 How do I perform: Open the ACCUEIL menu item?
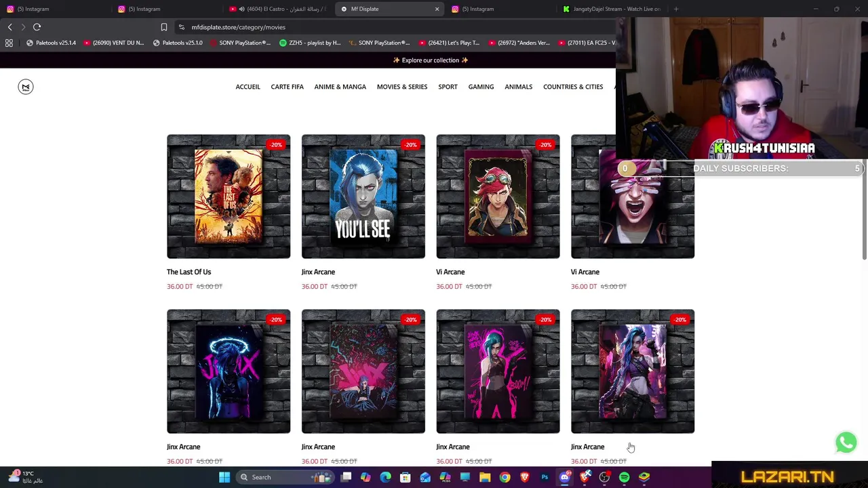click(248, 87)
